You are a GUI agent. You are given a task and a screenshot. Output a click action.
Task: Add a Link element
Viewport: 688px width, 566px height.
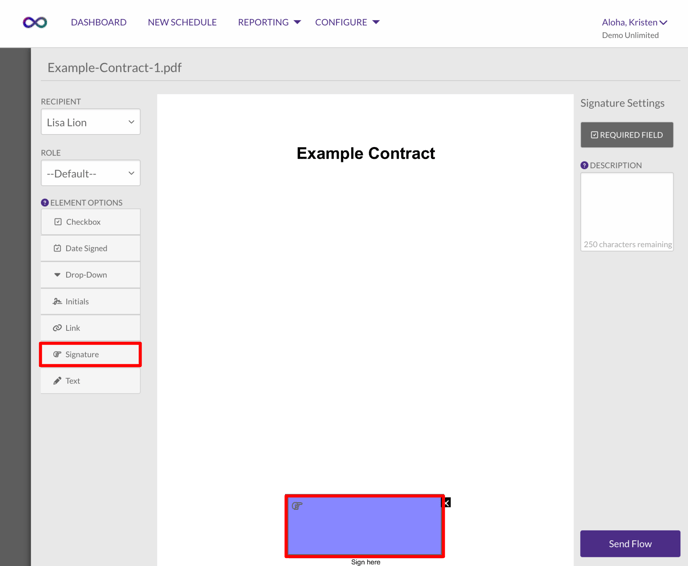tap(90, 328)
